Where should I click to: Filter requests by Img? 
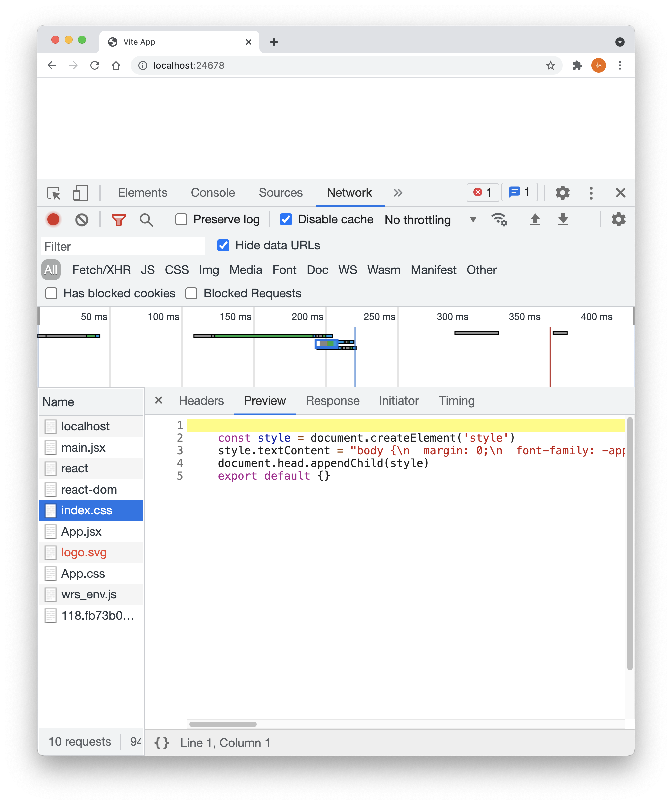point(209,270)
